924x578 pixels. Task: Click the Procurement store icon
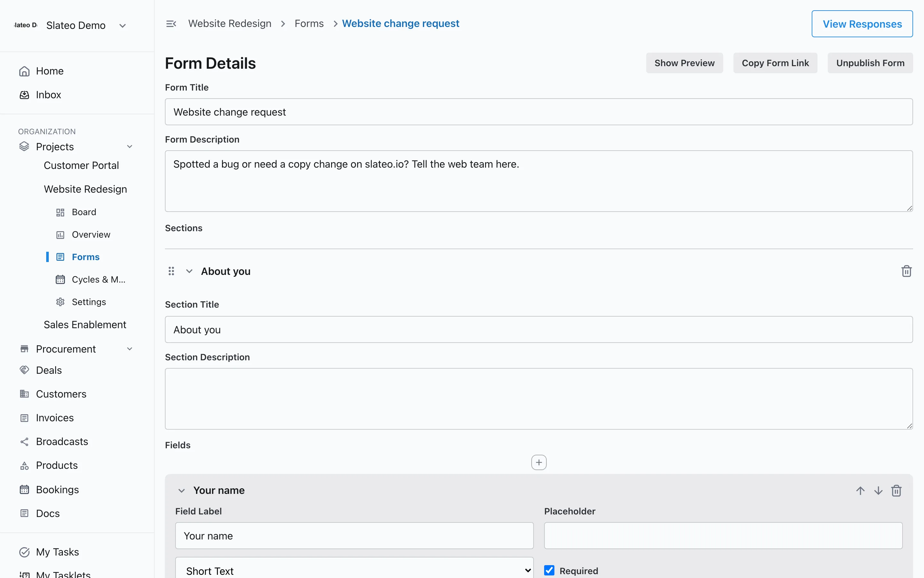click(24, 349)
